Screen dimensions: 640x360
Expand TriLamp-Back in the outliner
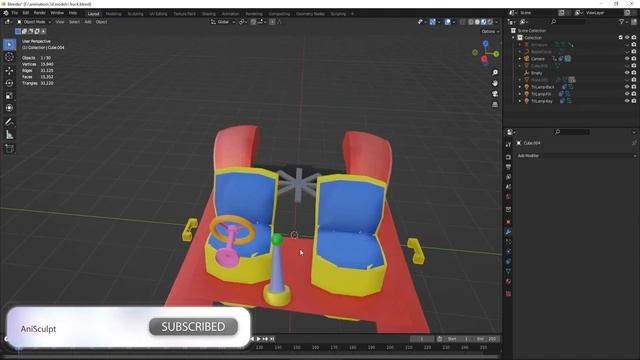point(520,87)
